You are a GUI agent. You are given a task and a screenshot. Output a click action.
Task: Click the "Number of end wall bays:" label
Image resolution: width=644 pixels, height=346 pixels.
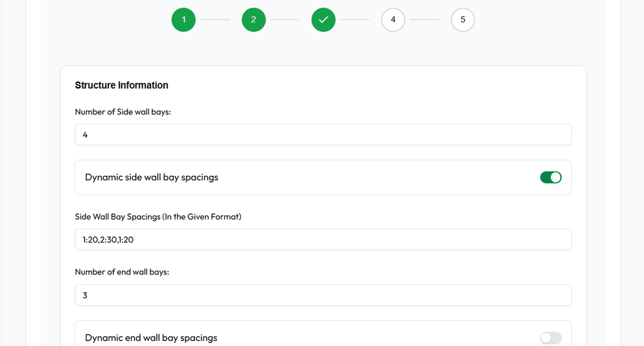[122, 272]
